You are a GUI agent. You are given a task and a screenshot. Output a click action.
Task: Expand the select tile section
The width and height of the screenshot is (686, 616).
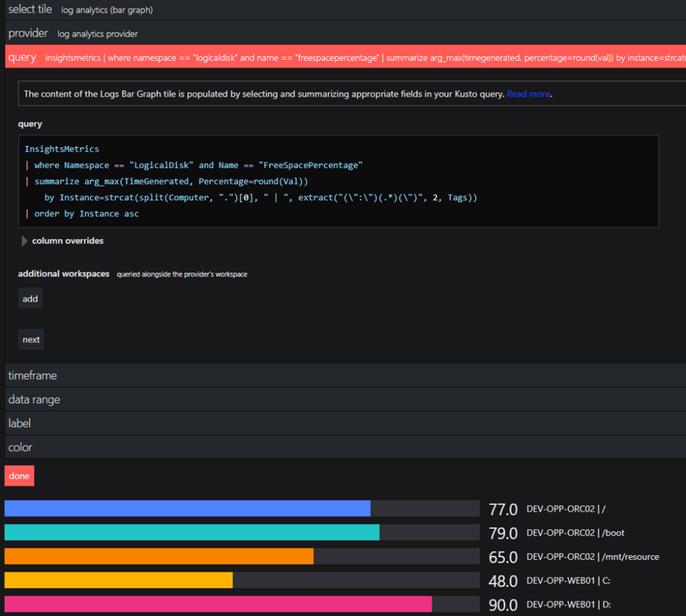point(30,9)
